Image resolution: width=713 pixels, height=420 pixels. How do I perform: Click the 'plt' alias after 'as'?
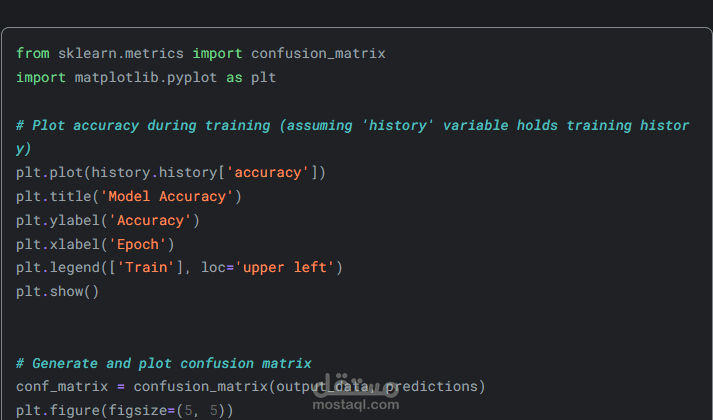click(x=263, y=77)
